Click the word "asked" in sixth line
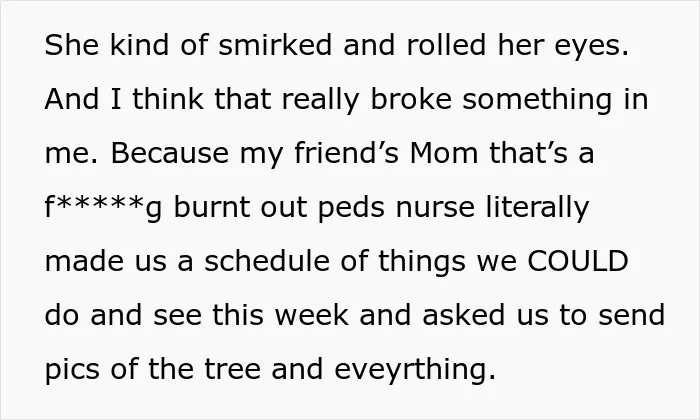Viewport: 700px width, 420px height. (464, 315)
